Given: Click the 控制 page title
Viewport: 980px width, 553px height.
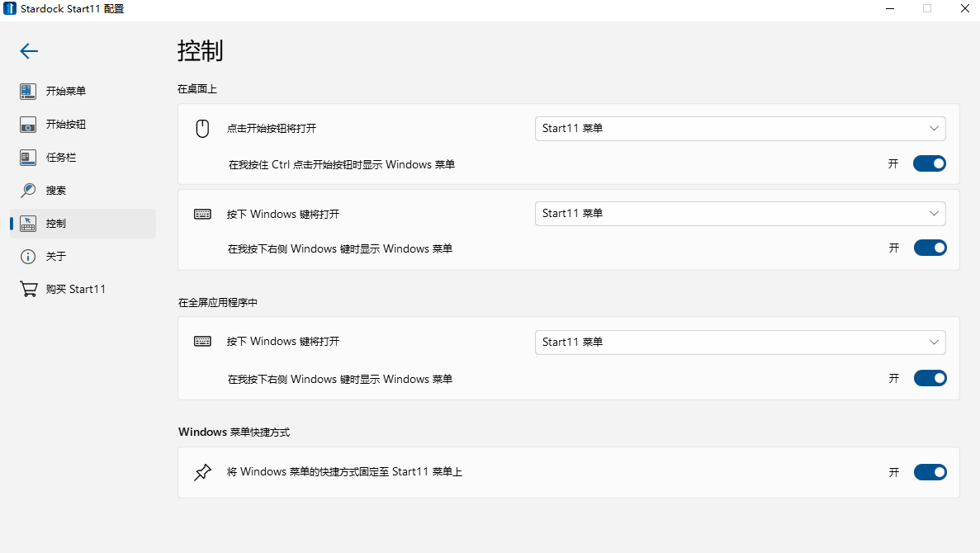Looking at the screenshot, I should click(x=200, y=50).
